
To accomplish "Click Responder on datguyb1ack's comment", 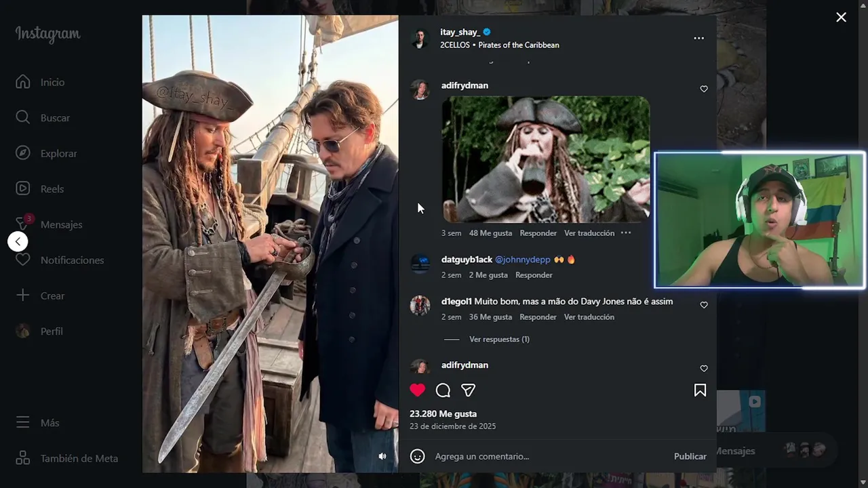I will [534, 275].
